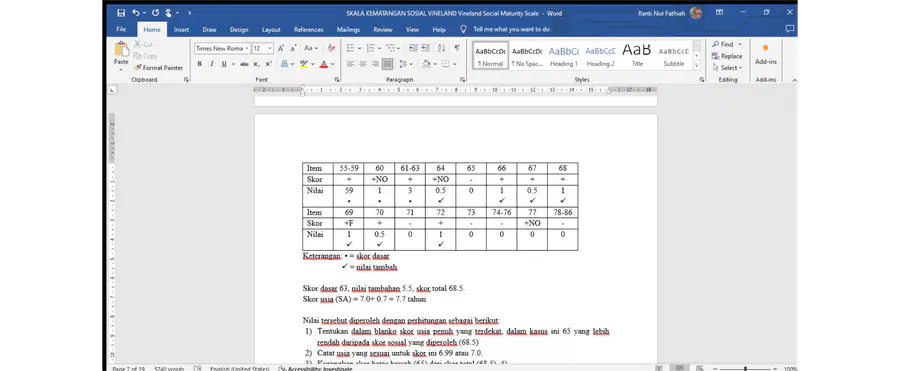Click the Accessibility: Investigate status entry

[x=316, y=369]
